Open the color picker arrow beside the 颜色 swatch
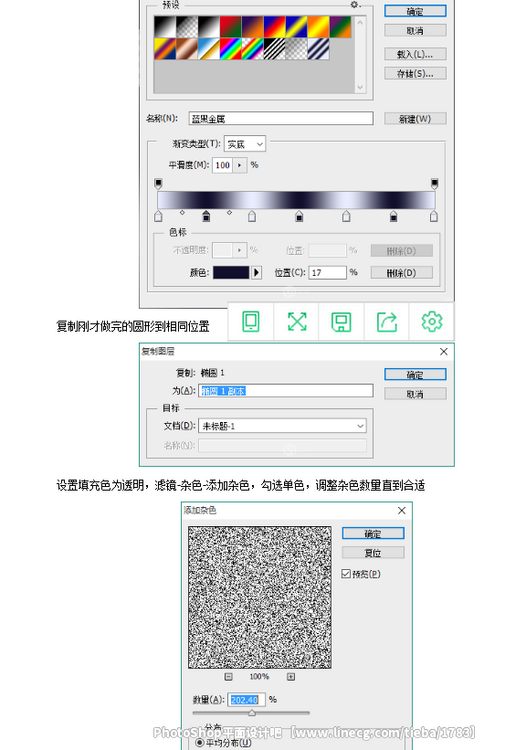 [x=256, y=273]
